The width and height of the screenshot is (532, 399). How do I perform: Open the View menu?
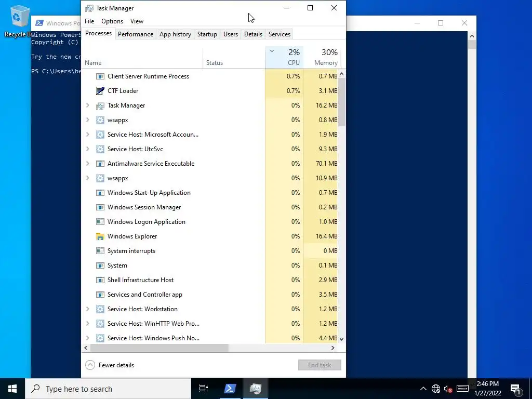137,21
